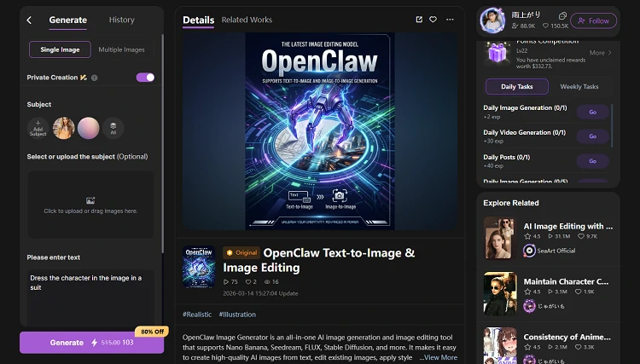Viewport: 640px width, 364px height.
Task: Click the star rating on Consistency of Anime
Action: pos(527,347)
